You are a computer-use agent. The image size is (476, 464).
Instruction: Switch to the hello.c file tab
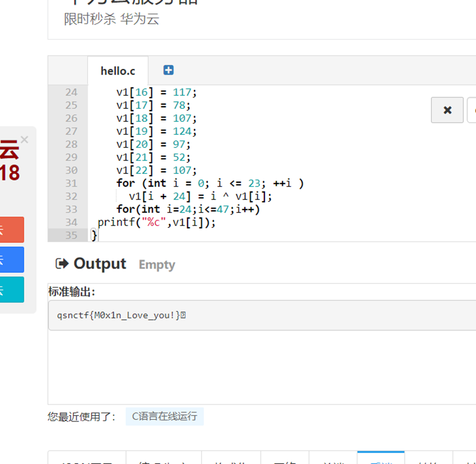[117, 71]
